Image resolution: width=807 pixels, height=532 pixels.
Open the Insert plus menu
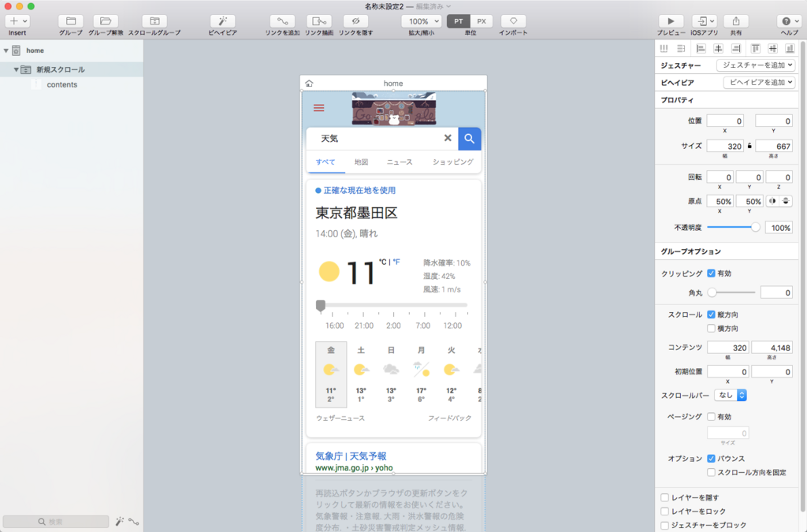pos(17,21)
